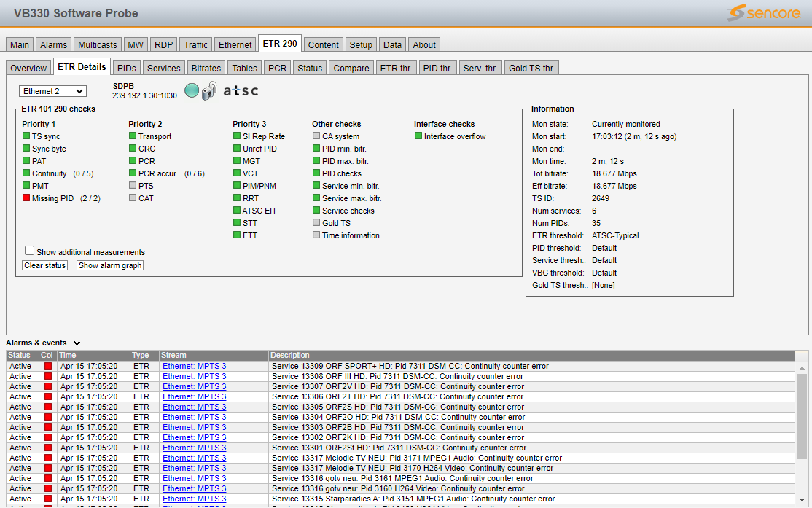Open the Gold TS thr. sub-tab
The height and width of the screenshot is (508, 812).
531,68
